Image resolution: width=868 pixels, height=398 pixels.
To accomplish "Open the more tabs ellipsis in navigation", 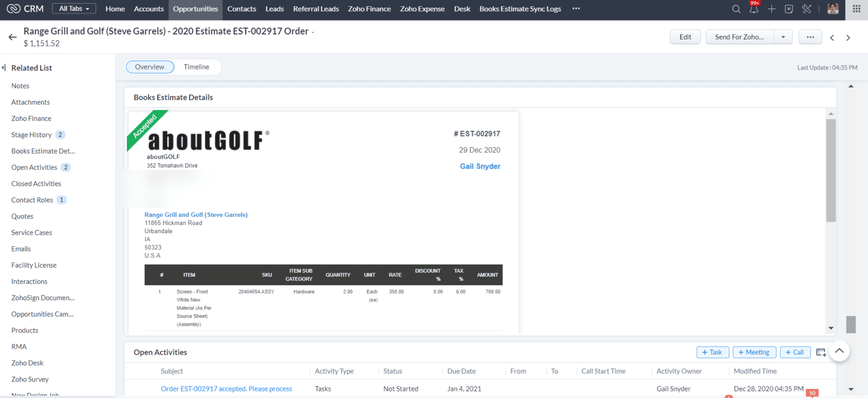I will [x=576, y=9].
